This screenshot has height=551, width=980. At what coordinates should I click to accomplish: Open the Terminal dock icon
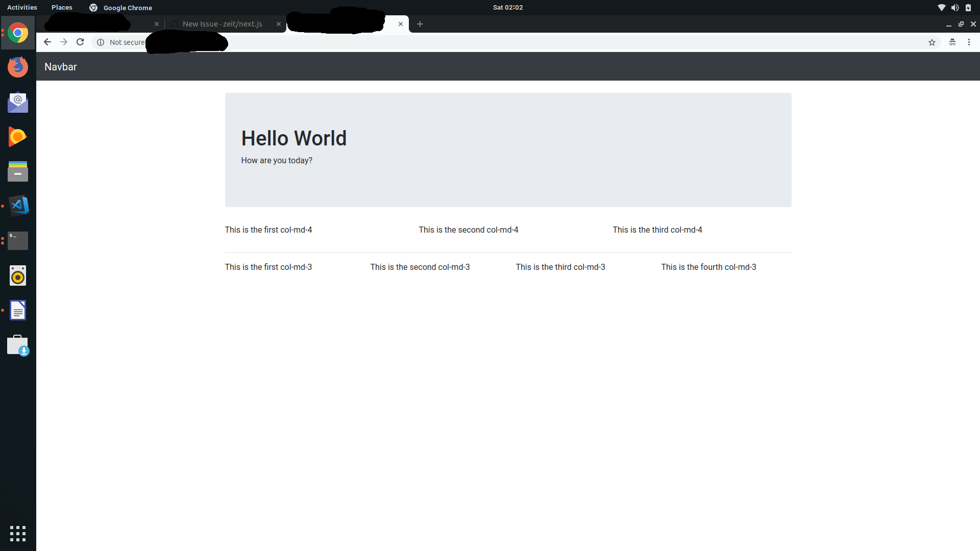(18, 240)
